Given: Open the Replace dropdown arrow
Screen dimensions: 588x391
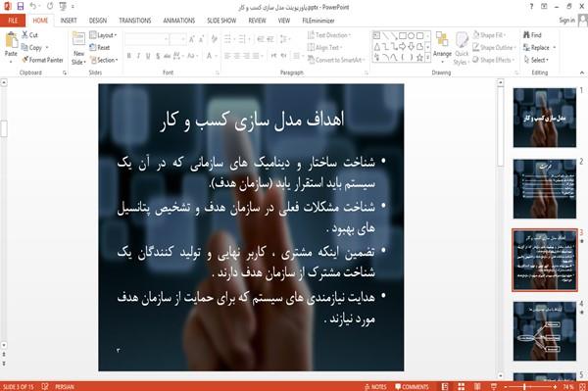Looking at the screenshot, I should point(554,48).
